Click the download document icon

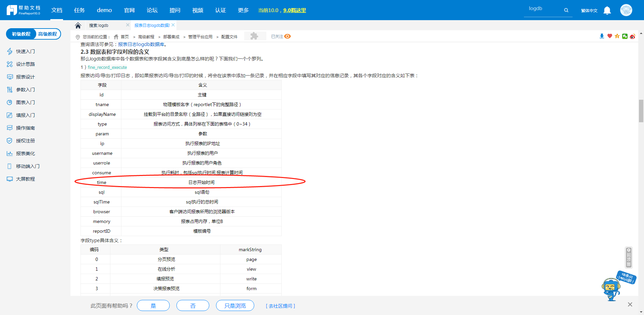click(602, 36)
